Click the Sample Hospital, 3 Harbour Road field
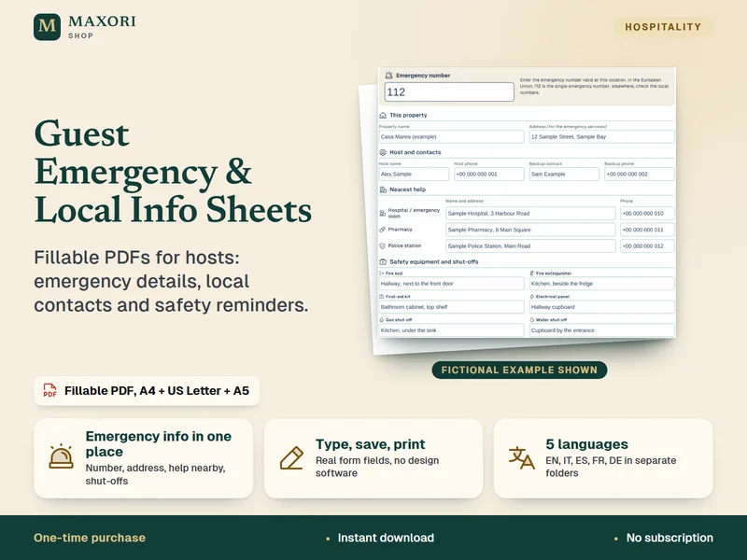 coord(530,214)
